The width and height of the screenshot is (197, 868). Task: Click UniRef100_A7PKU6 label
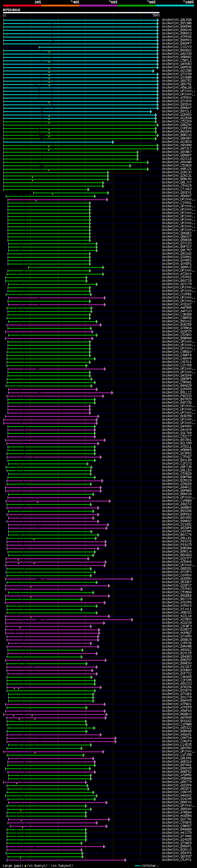pyautogui.click(x=177, y=37)
